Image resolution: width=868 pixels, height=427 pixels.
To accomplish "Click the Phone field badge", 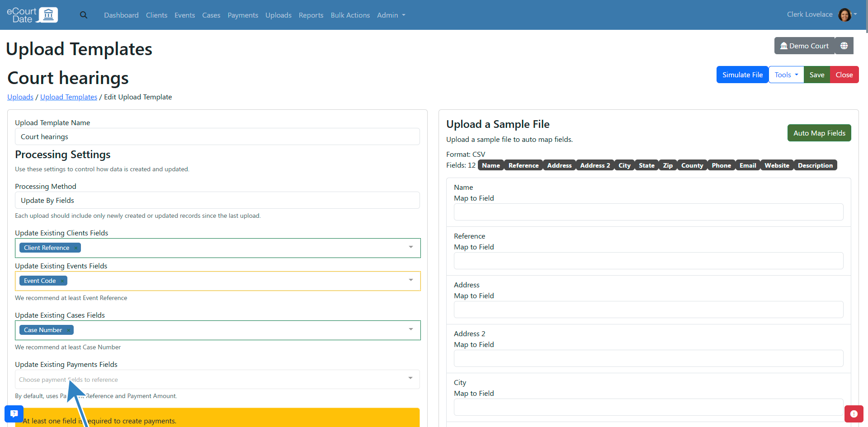I will coord(721,165).
